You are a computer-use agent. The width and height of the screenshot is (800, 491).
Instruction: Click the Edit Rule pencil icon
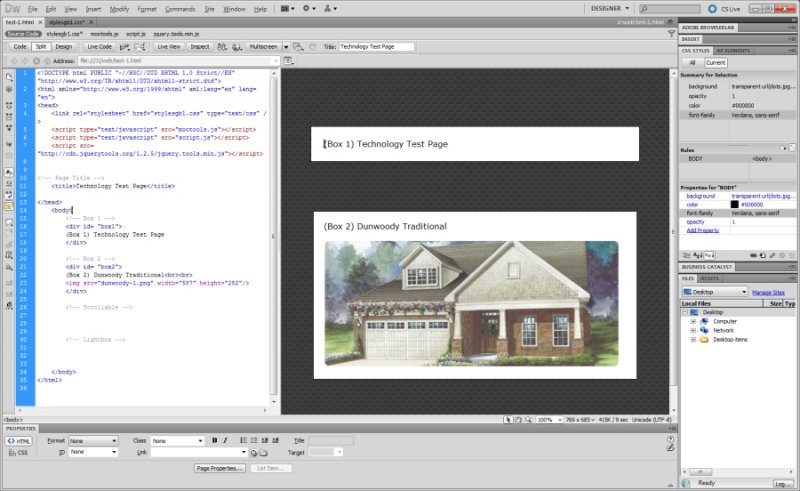(772, 255)
